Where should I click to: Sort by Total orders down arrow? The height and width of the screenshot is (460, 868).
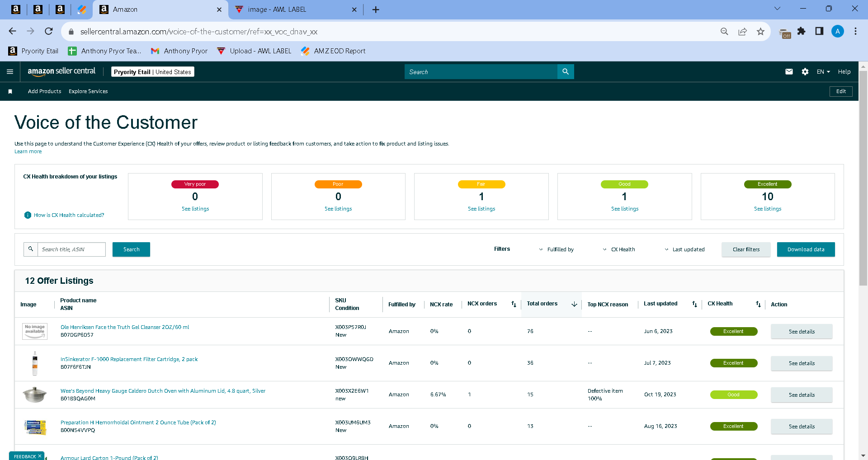click(x=574, y=304)
